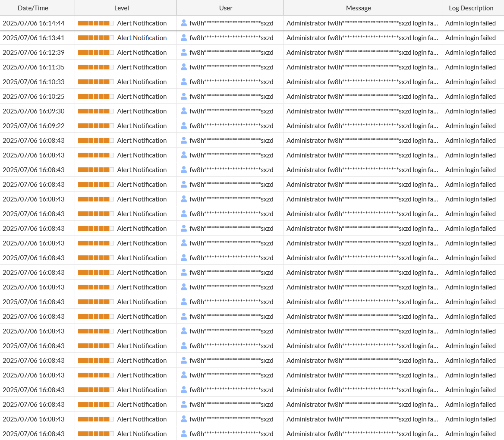This screenshot has height=440, width=504.
Task: Sort by the Date/Time column header
Action: [x=33, y=8]
